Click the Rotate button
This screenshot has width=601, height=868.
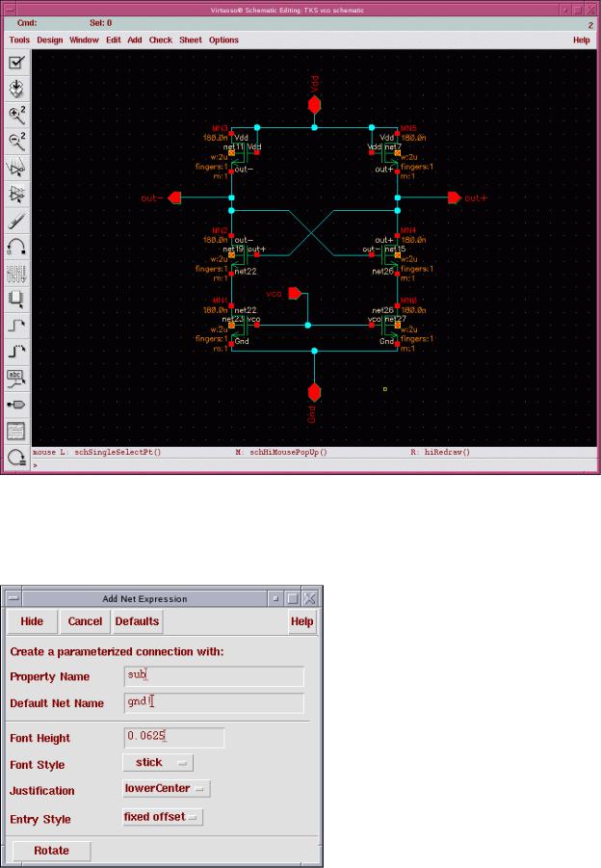(x=51, y=851)
